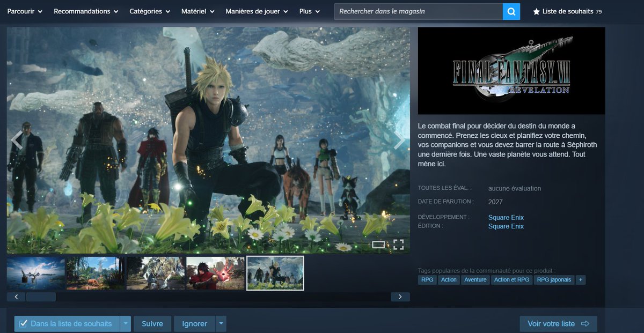Viewport: 644px width, 333px height.
Task: Open Liste de souhaits 79
Action: click(x=567, y=11)
